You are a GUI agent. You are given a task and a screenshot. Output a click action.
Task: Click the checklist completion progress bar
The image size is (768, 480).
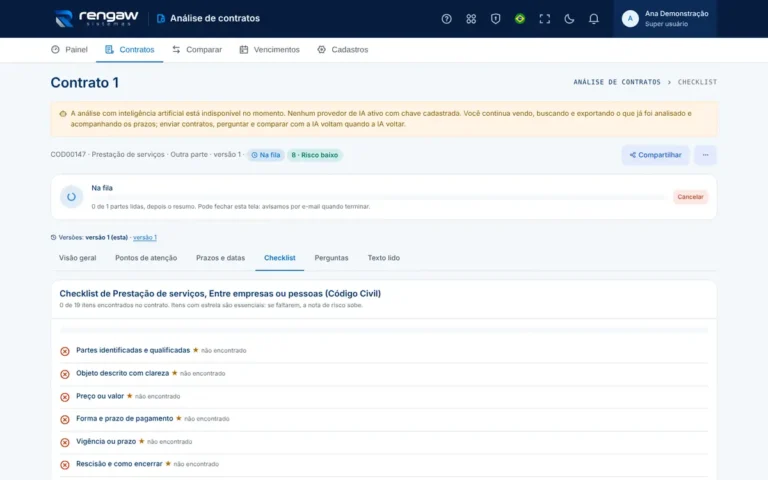point(384,331)
